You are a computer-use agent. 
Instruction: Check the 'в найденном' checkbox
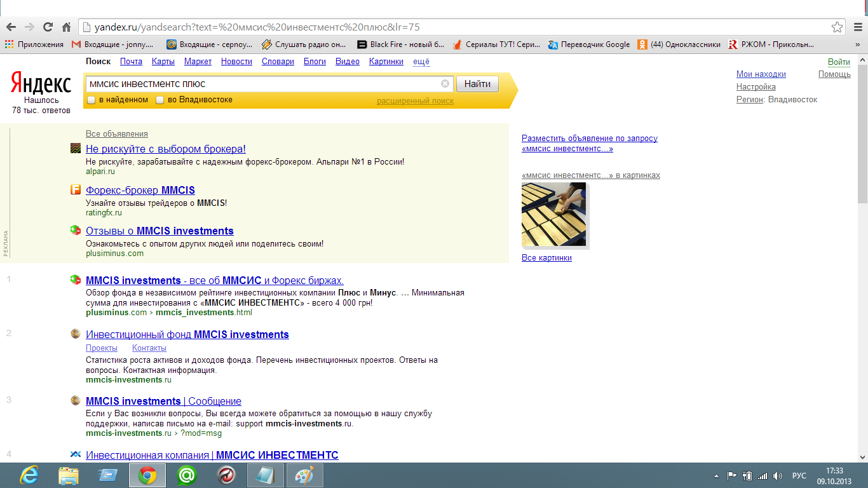[91, 100]
